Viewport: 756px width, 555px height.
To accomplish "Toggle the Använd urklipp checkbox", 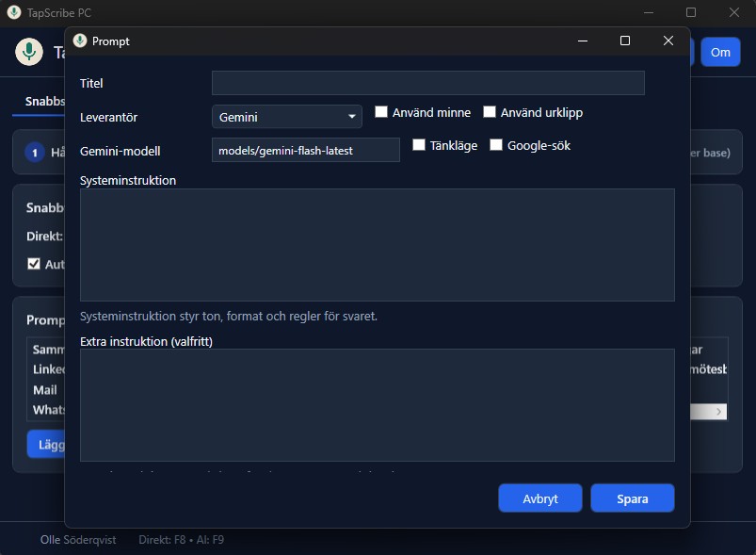I will pyautogui.click(x=490, y=112).
